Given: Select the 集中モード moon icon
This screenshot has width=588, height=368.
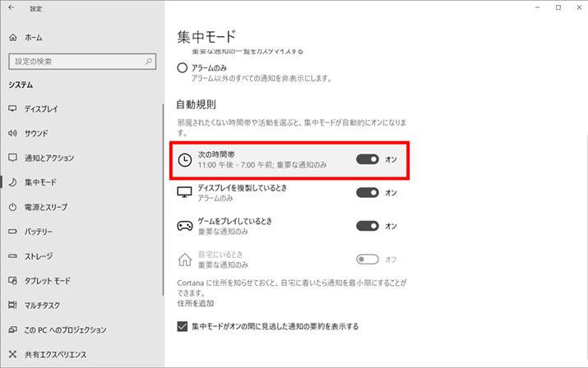Looking at the screenshot, I should [13, 182].
